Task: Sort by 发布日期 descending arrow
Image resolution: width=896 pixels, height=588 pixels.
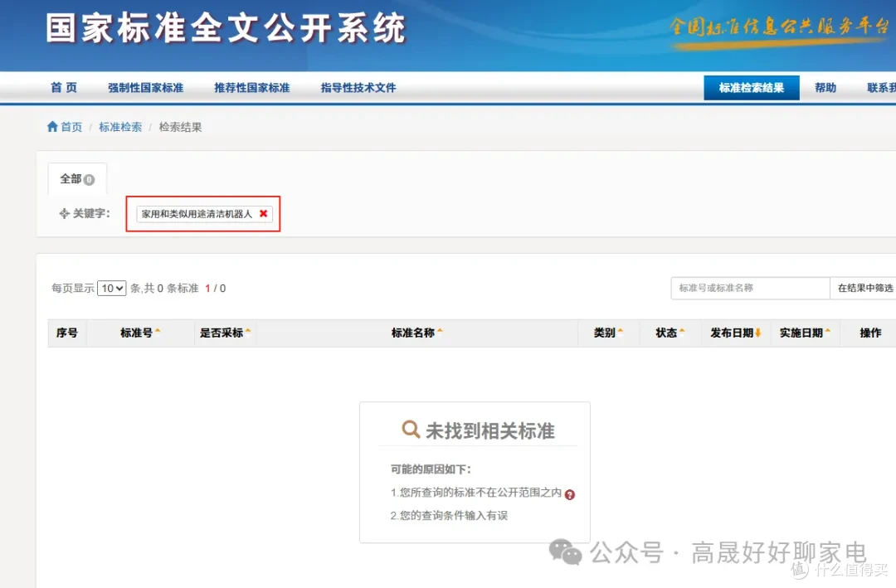Action: click(758, 333)
